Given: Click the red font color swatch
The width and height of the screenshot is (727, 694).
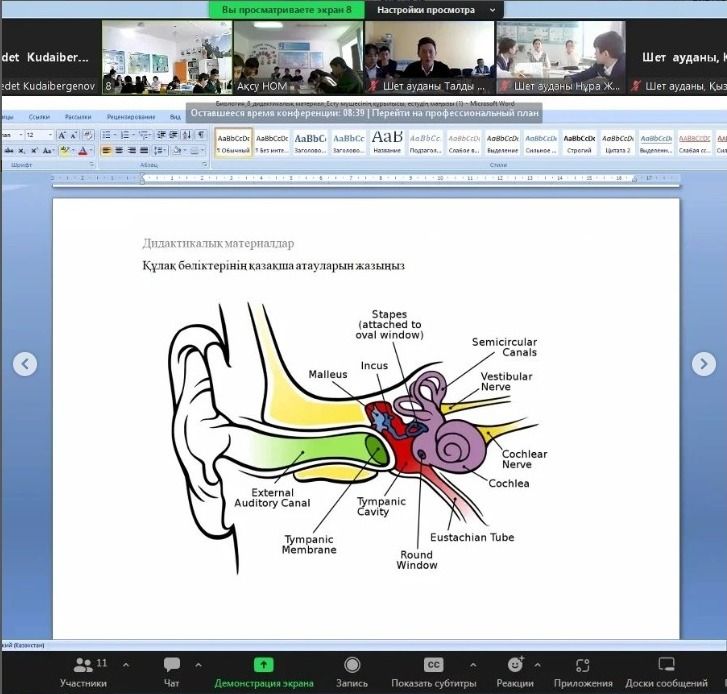Looking at the screenshot, I should [x=84, y=151].
